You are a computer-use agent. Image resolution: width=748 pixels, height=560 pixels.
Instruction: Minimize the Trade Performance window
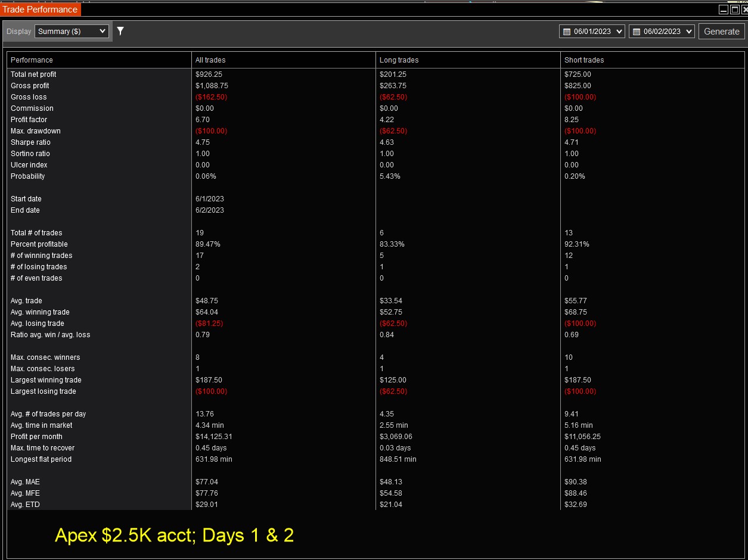coord(723,9)
